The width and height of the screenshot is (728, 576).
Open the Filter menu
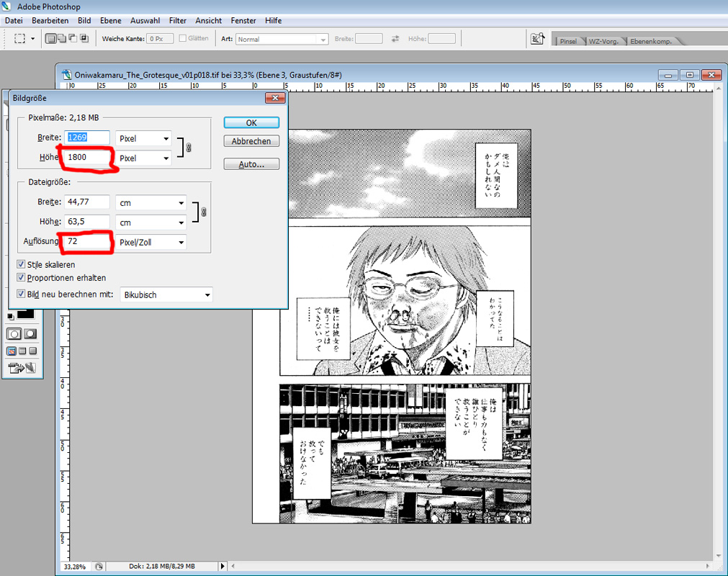[x=178, y=20]
